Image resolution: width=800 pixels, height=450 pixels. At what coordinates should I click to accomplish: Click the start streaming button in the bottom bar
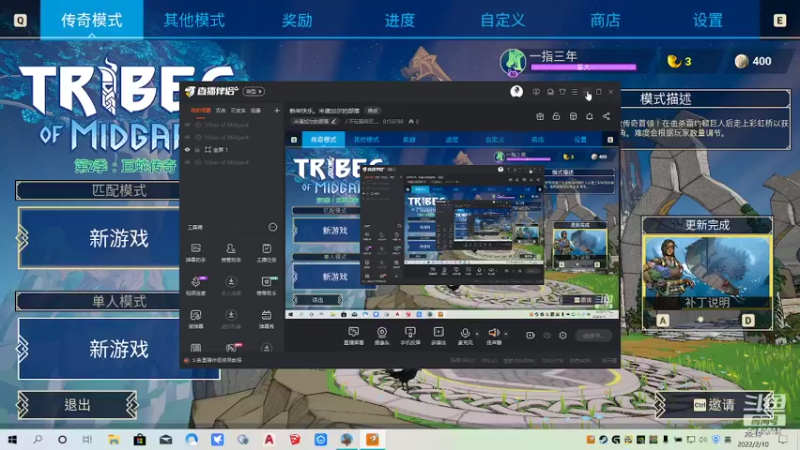pos(593,335)
